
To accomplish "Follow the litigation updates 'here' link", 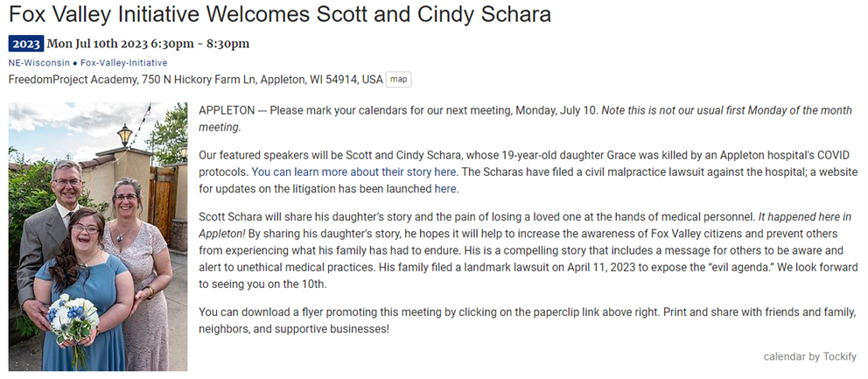I will point(445,188).
